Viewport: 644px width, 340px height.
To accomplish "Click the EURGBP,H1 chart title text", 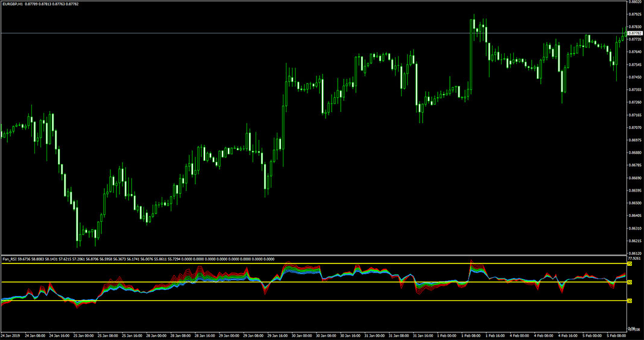I will (x=13, y=4).
